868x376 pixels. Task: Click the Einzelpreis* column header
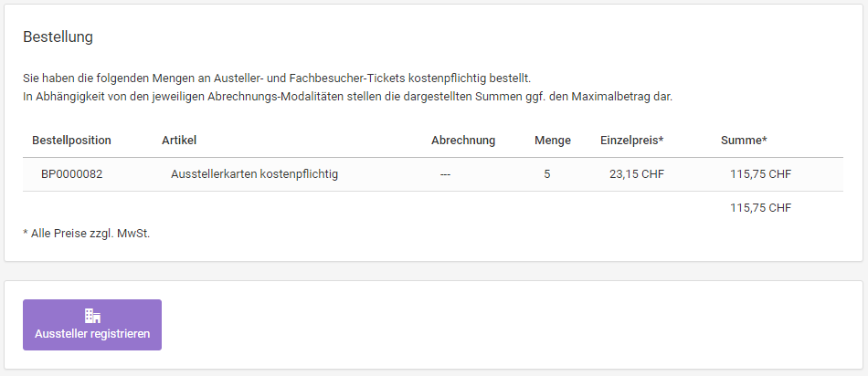pos(631,141)
